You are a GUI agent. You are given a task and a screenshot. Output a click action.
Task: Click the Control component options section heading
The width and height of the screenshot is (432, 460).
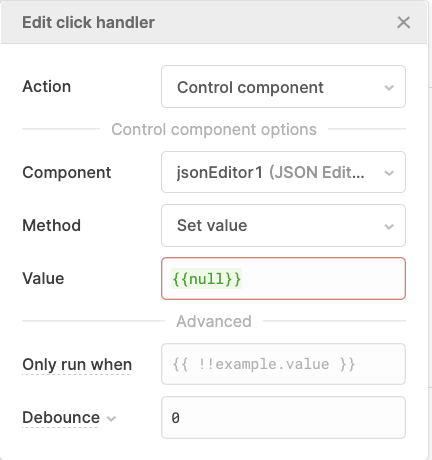pos(214,129)
